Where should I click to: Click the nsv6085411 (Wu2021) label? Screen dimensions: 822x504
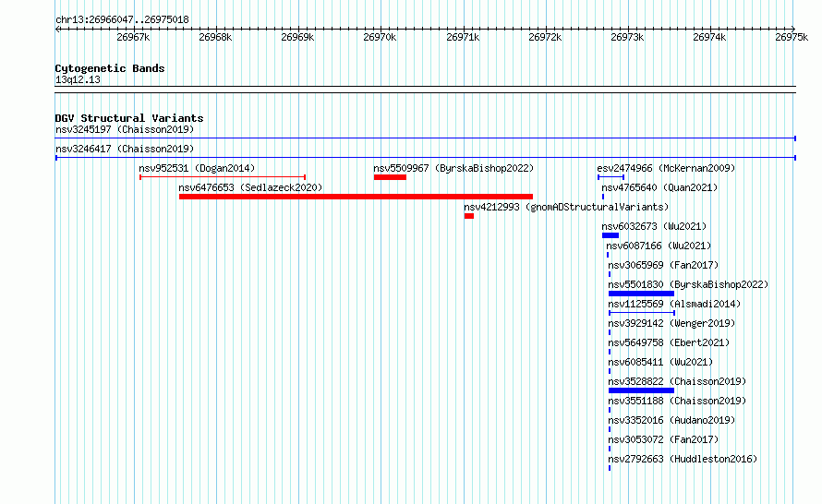pyautogui.click(x=660, y=362)
